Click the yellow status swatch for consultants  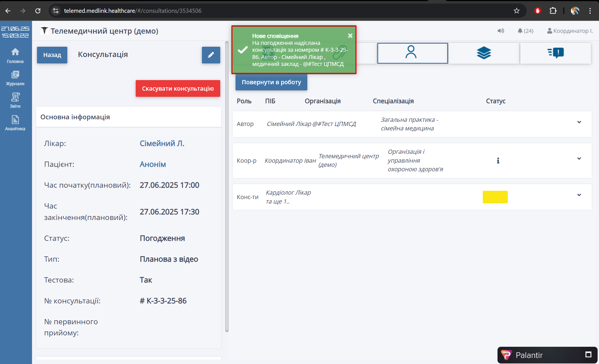pos(495,197)
